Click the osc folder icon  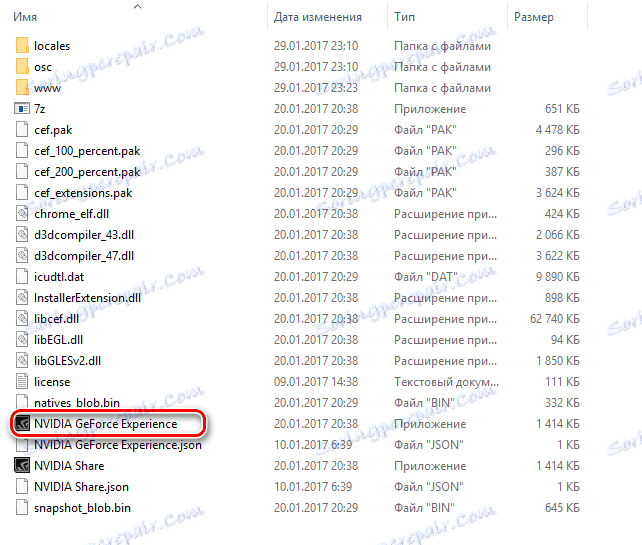[22, 66]
